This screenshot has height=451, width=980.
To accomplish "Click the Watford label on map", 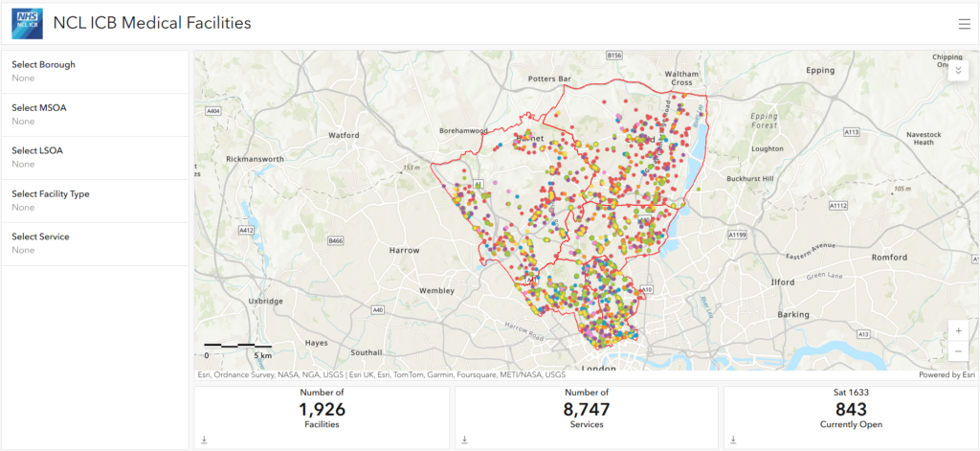I will point(345,135).
